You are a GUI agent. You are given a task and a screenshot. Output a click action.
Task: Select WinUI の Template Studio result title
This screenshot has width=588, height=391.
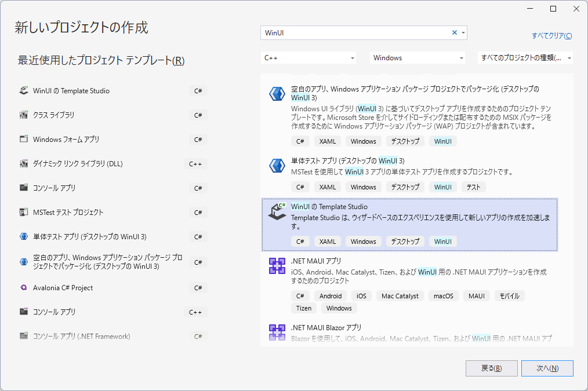329,206
